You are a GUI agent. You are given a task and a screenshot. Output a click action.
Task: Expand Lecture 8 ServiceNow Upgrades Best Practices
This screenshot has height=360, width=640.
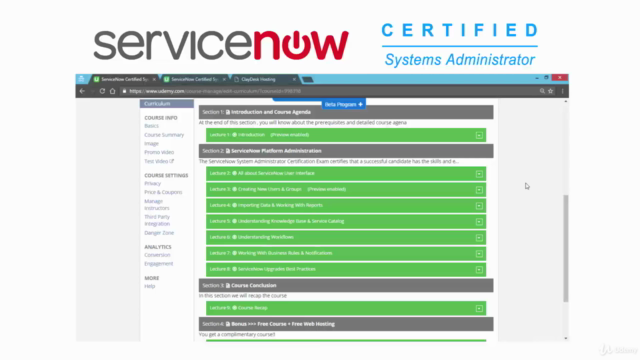(479, 269)
